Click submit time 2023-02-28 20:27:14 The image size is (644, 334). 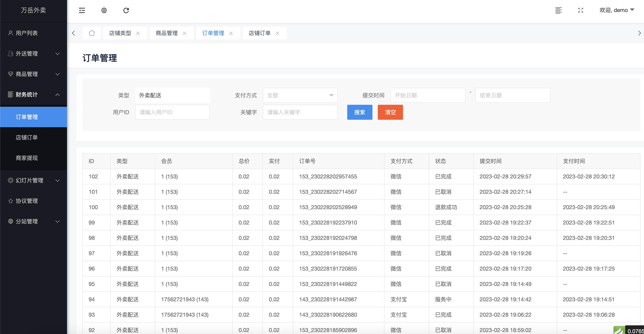pos(505,192)
